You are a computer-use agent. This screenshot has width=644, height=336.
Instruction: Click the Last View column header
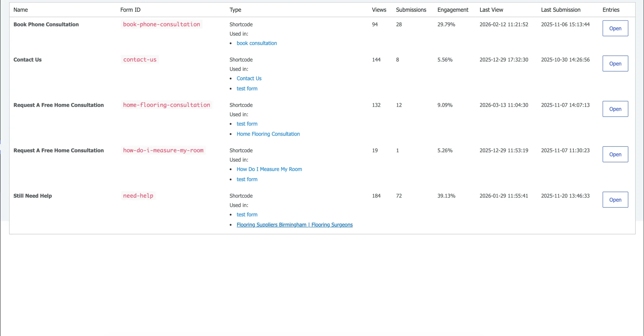[x=491, y=10]
